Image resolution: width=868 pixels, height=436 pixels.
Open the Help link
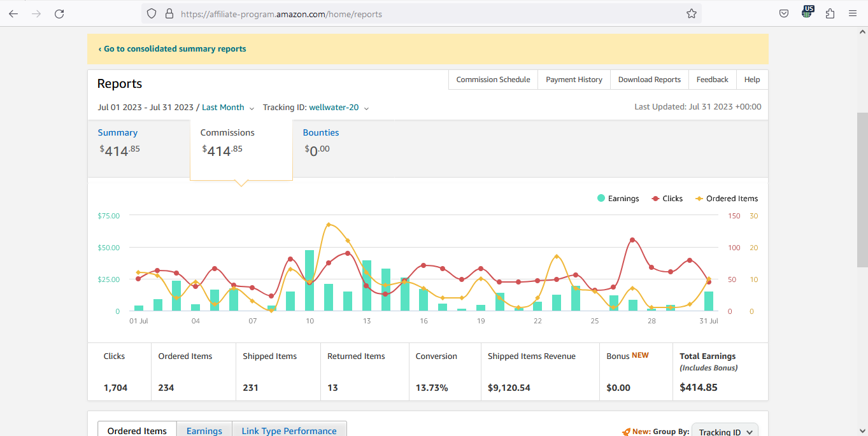click(752, 80)
